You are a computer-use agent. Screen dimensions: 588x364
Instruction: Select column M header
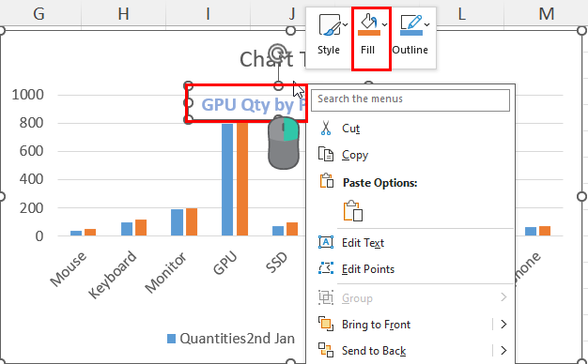[x=547, y=13]
